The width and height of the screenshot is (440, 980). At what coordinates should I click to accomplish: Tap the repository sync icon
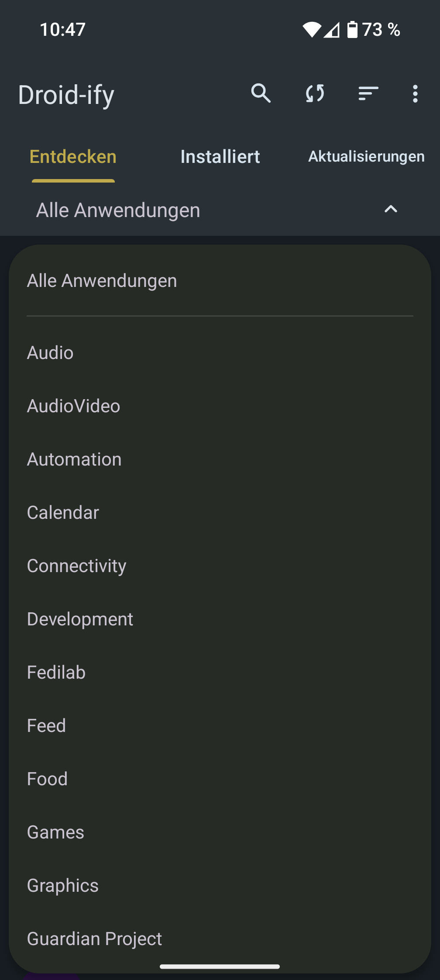tap(314, 93)
